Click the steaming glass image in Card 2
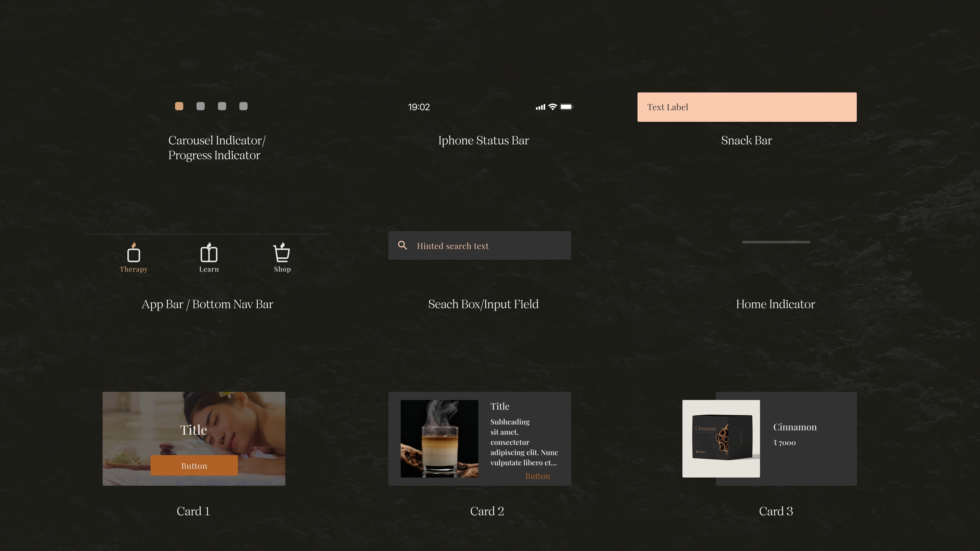 click(x=439, y=439)
